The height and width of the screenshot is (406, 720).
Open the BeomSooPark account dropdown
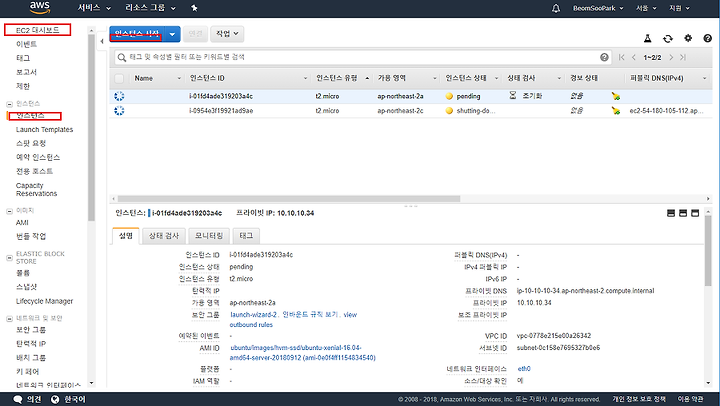598,8
